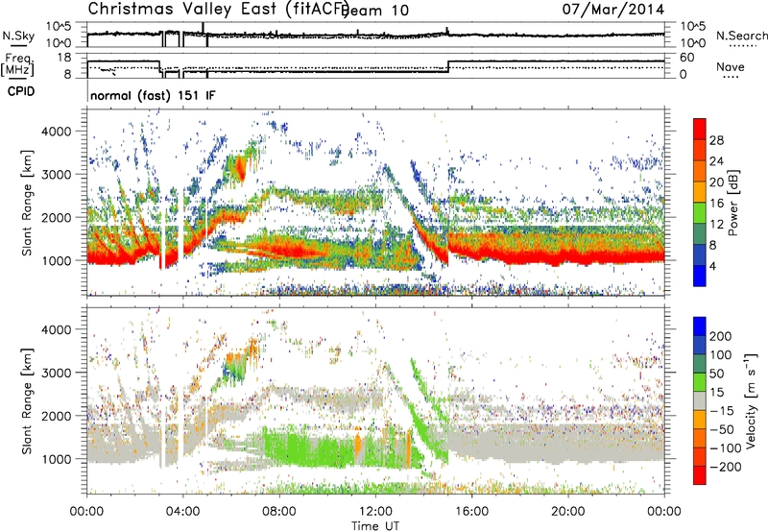768x532 pixels.
Task: Click the 'Christmas Valley East (fitACF)' title
Action: [219, 9]
